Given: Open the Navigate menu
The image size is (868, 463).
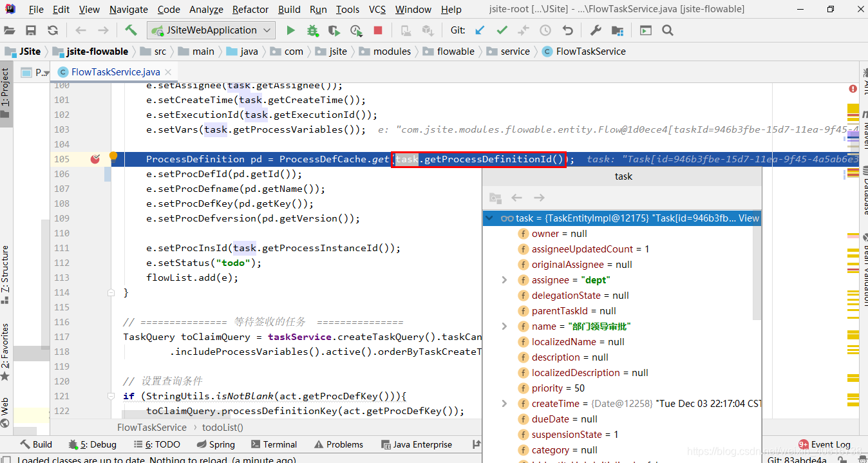Looking at the screenshot, I should click(129, 10).
